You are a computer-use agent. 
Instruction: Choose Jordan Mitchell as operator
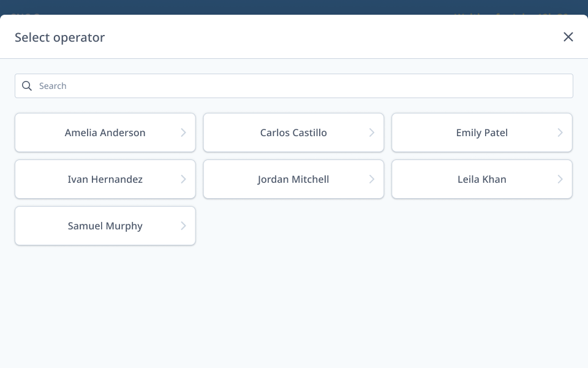293,179
